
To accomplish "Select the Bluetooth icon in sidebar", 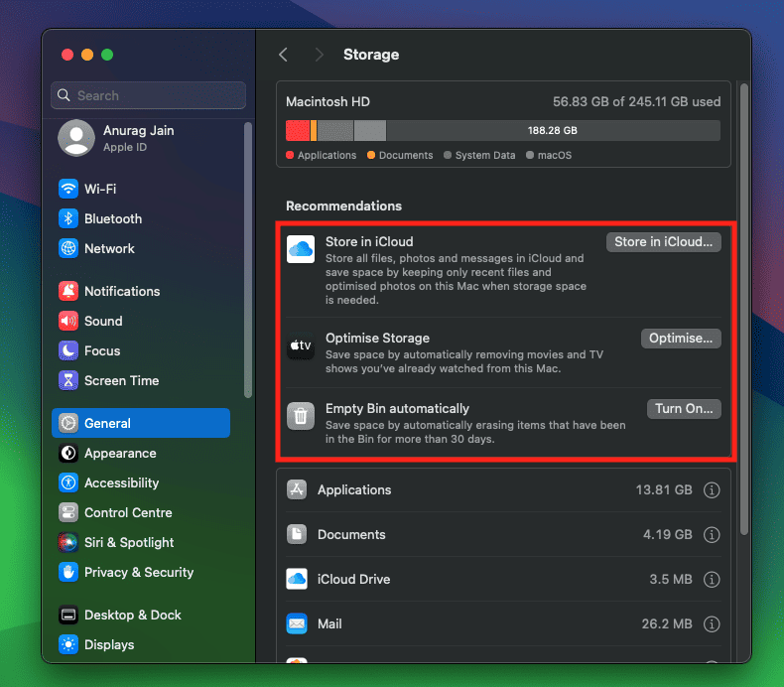I will [x=68, y=218].
